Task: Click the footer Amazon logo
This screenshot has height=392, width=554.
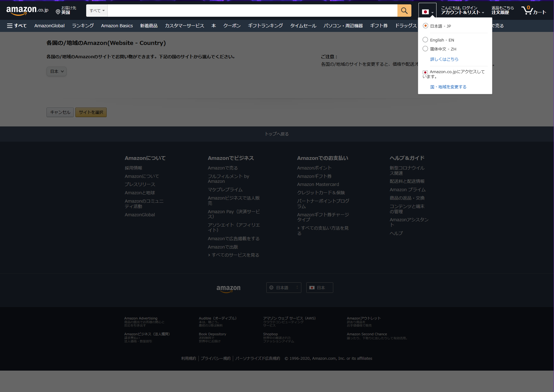Action: 228,288
